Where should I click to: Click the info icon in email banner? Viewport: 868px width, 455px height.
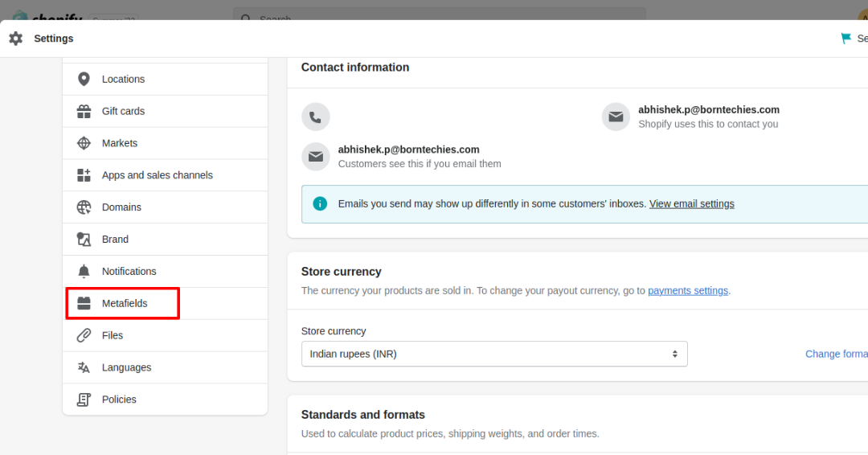pyautogui.click(x=320, y=203)
